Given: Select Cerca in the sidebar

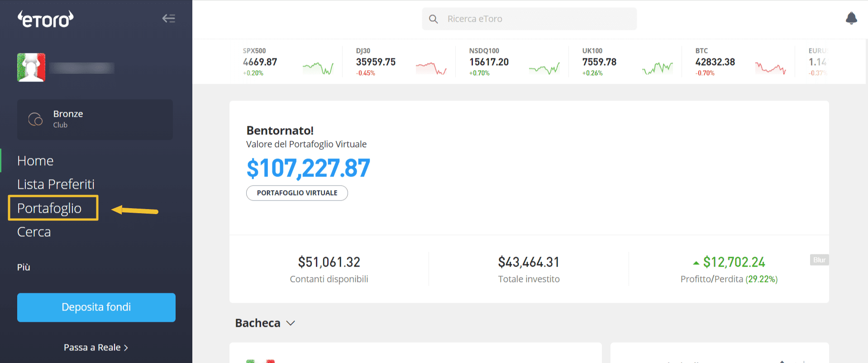Looking at the screenshot, I should [x=34, y=232].
